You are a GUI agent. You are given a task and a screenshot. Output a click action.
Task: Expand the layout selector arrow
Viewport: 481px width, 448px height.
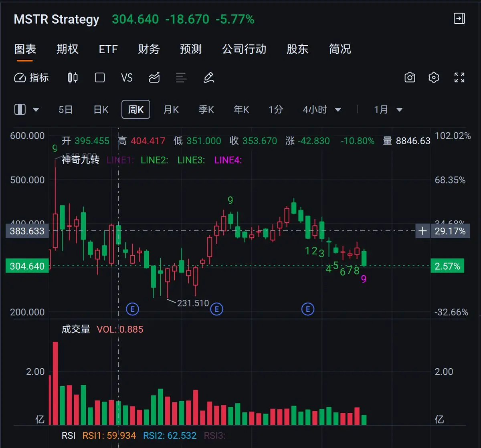coord(36,110)
